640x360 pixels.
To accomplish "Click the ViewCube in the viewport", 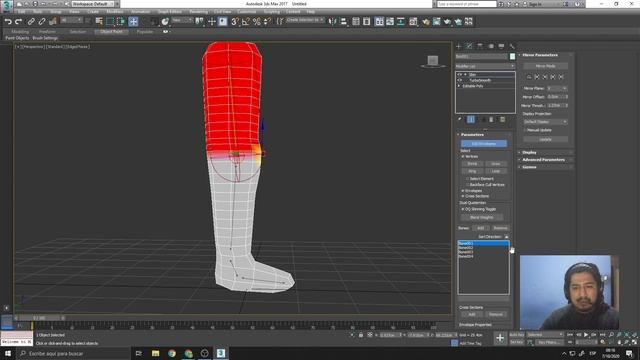I will (x=433, y=61).
